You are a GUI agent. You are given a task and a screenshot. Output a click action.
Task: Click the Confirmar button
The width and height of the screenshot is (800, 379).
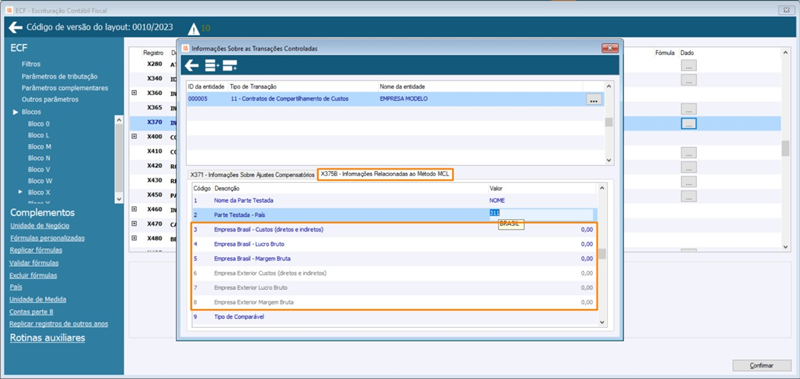coord(762,366)
